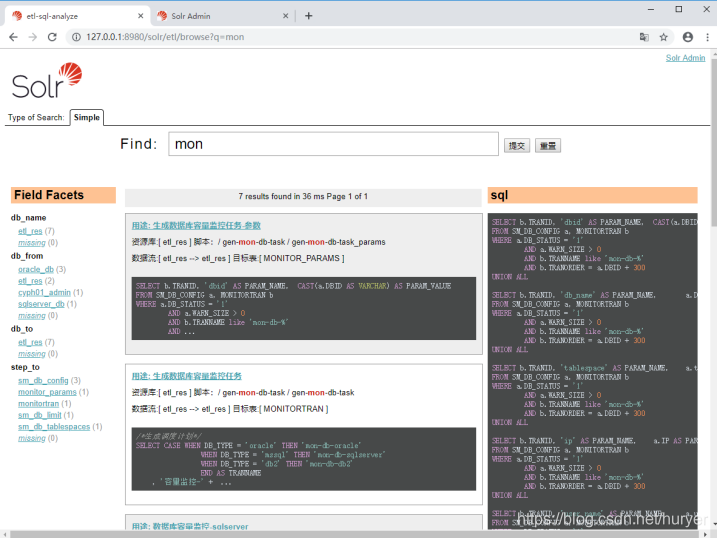The image size is (718, 538).
Task: Filter by oracle_db under db_from
Action: pyautogui.click(x=36, y=269)
